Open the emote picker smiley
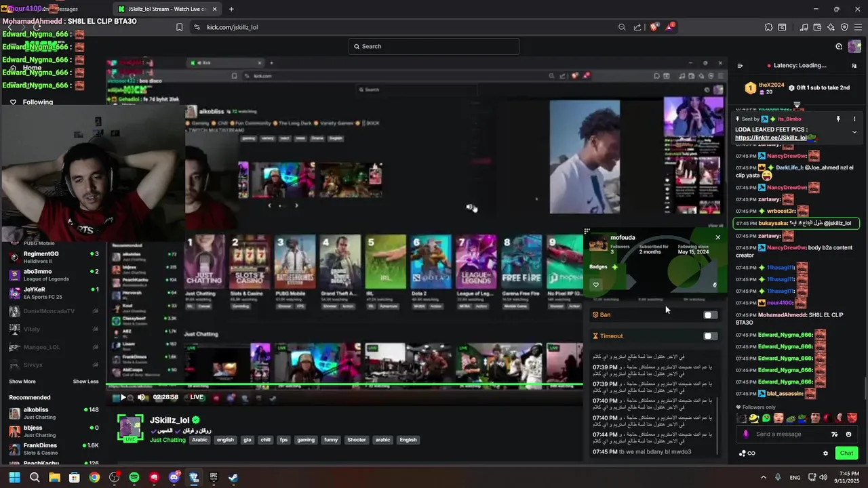The height and width of the screenshot is (488, 868). [849, 434]
